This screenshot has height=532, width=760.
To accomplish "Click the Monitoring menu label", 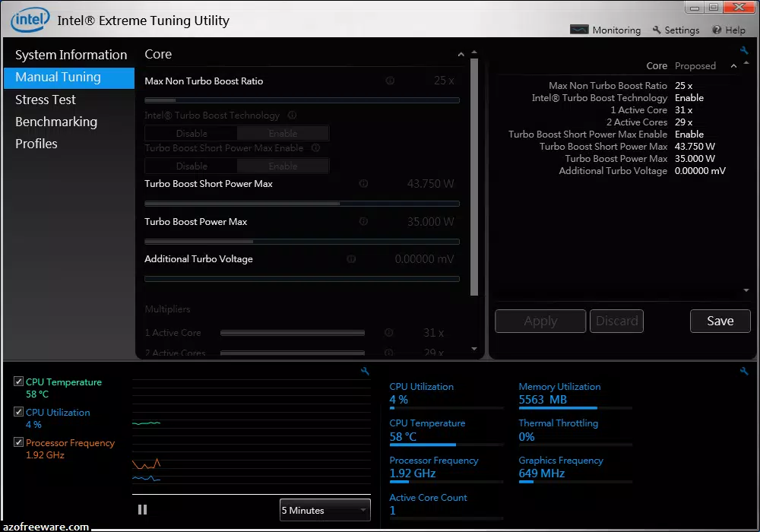I will pos(616,30).
